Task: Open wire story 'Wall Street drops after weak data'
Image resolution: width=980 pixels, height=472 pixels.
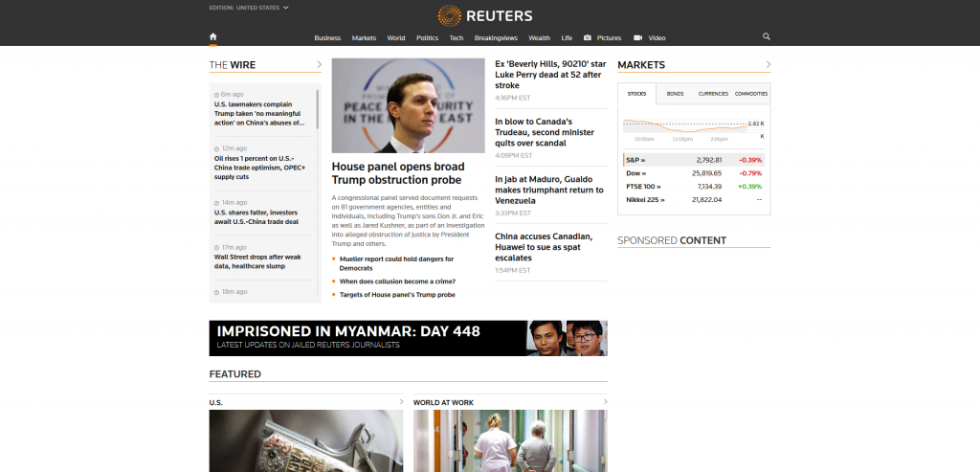Action: 257,261
